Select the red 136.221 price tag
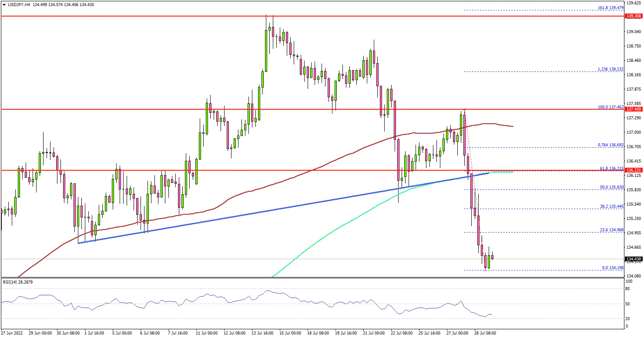Image resolution: width=644 pixels, height=338 pixels. 634,170
